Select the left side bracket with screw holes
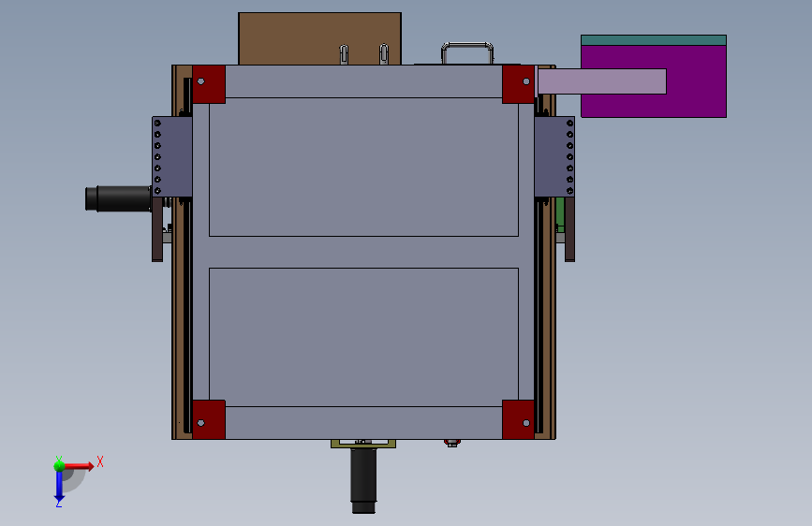 [x=172, y=157]
